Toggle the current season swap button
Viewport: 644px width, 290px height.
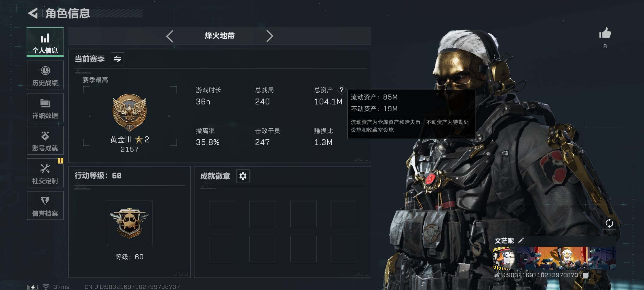(x=117, y=59)
